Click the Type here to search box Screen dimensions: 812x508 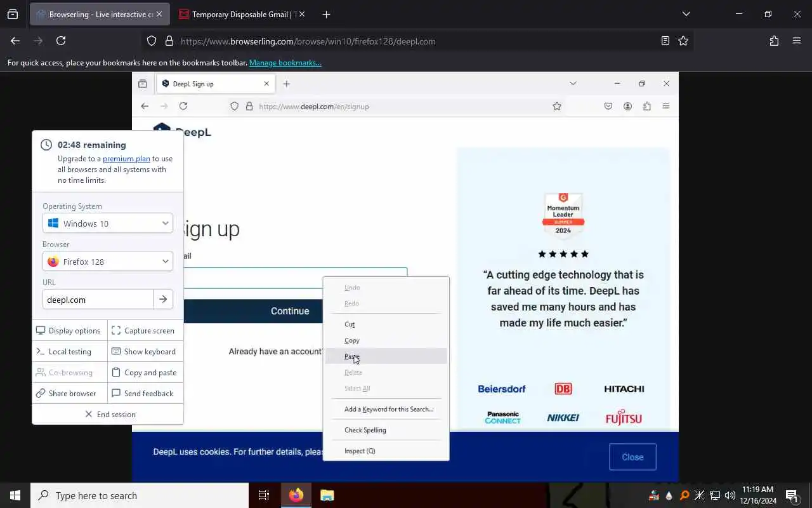click(140, 495)
